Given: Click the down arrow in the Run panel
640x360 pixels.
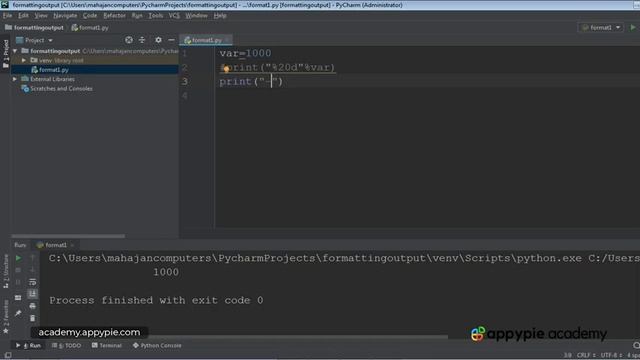Looking at the screenshot, I should (33, 270).
